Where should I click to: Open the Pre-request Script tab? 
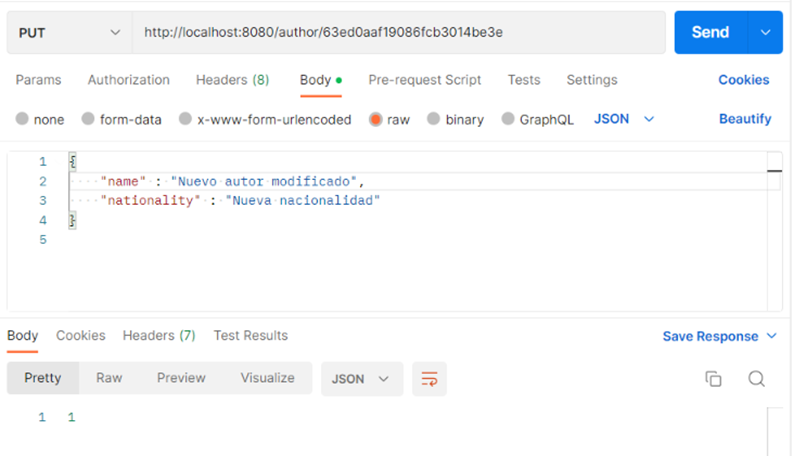coord(424,80)
